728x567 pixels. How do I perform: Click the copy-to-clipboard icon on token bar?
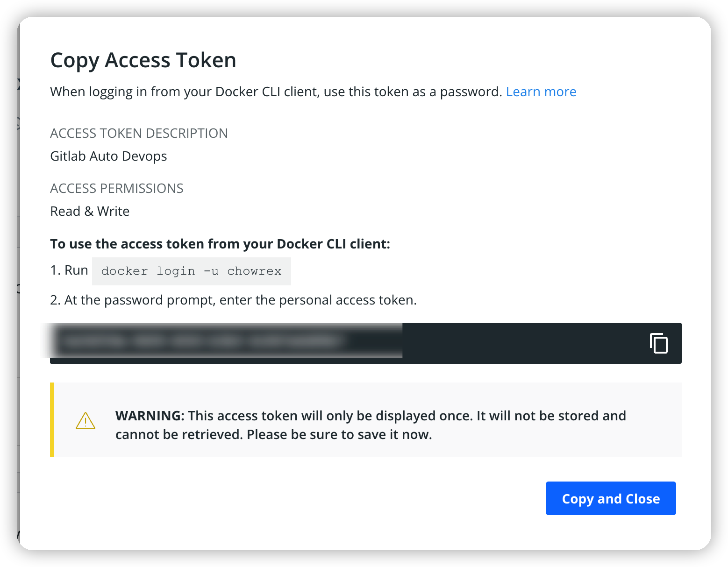659,343
